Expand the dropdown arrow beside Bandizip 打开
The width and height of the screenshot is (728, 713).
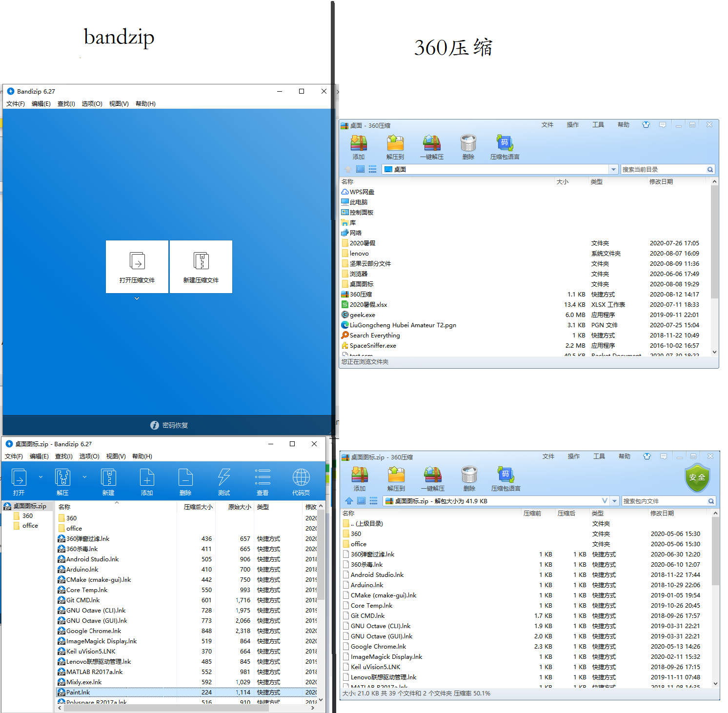point(40,477)
